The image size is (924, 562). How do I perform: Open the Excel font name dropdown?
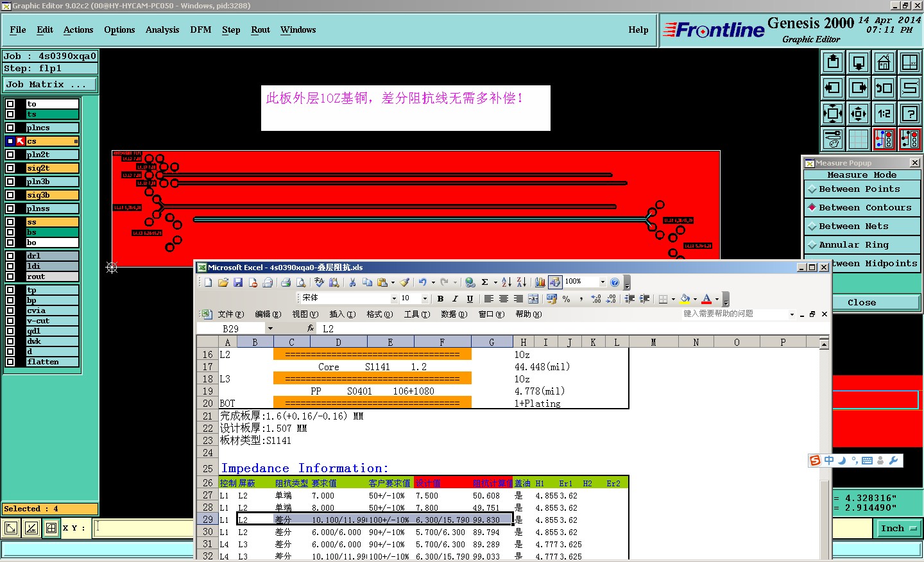coord(394,299)
